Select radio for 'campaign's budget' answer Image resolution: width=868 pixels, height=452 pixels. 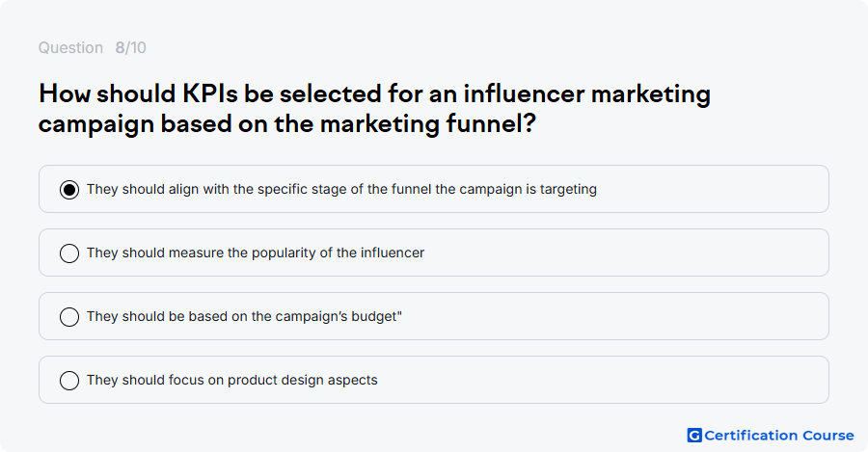pos(69,317)
